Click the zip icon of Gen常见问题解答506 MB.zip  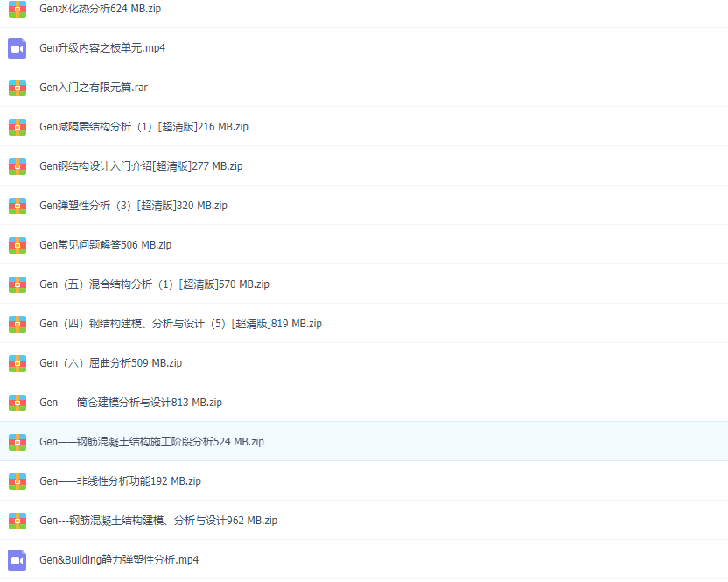pyautogui.click(x=17, y=245)
